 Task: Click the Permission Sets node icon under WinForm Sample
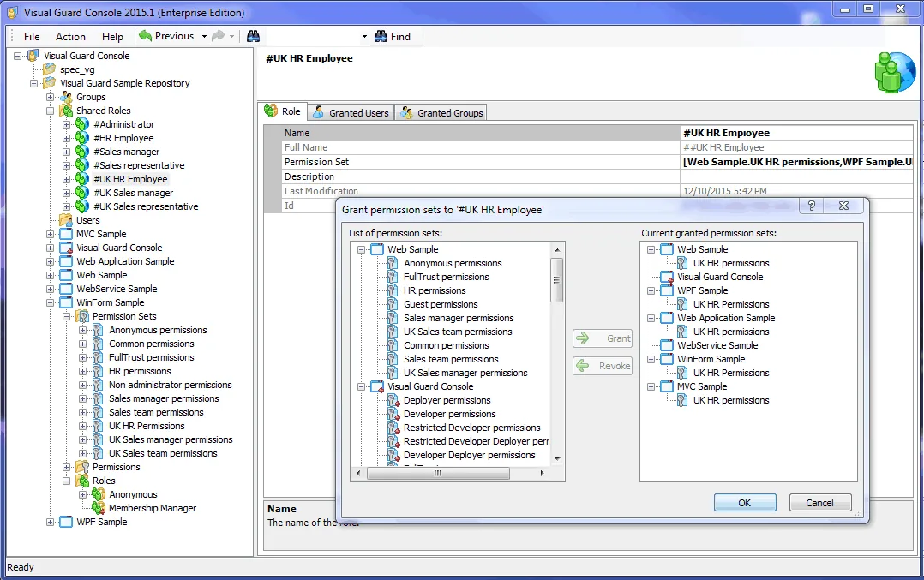[83, 316]
